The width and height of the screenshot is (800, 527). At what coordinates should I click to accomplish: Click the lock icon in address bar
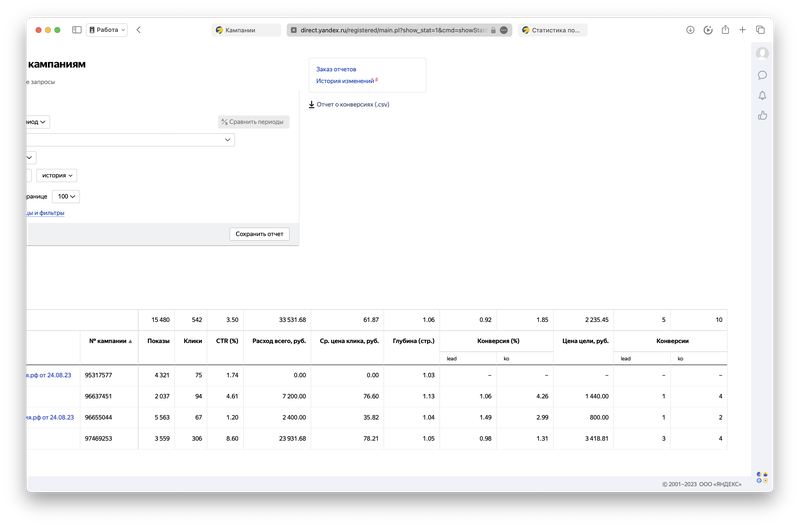493,31
